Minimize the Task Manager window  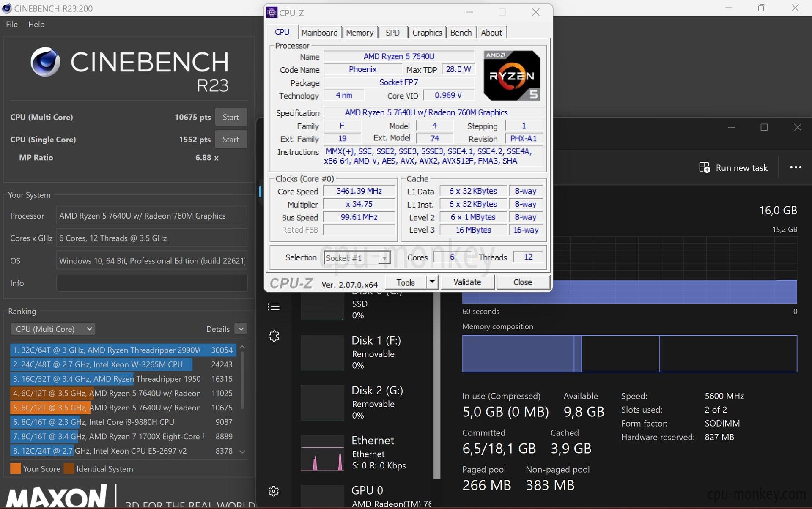(x=731, y=127)
